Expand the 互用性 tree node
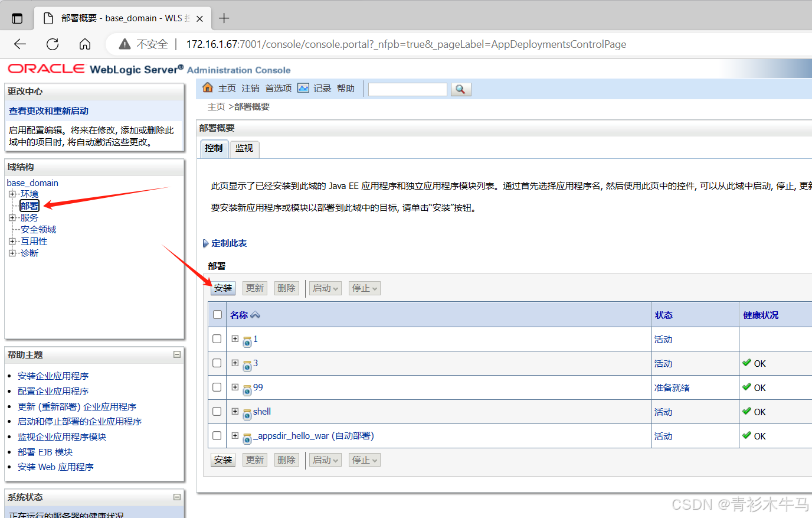The width and height of the screenshot is (812, 518). [12, 241]
